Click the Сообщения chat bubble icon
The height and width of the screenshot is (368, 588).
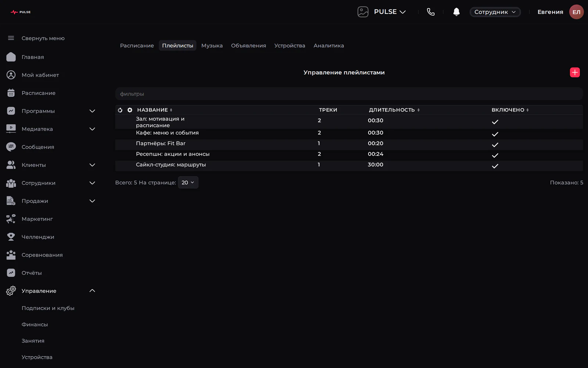(11, 147)
